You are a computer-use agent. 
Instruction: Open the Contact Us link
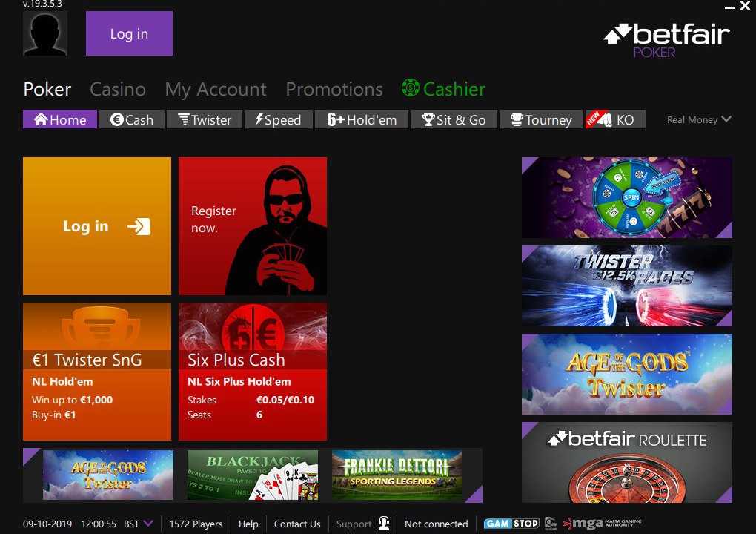pos(297,524)
